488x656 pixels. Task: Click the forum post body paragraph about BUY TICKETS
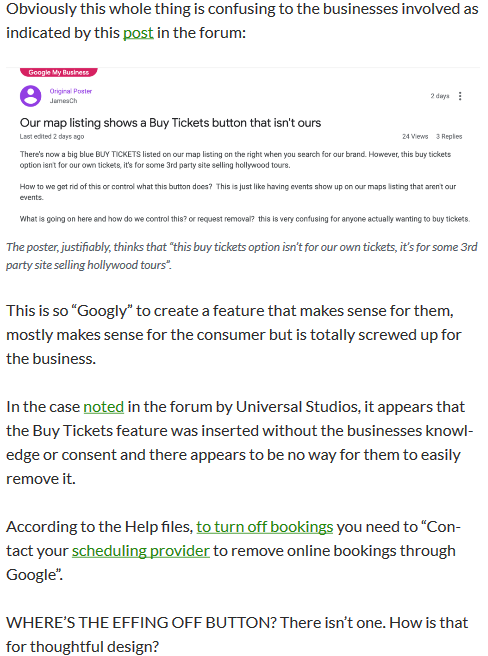pyautogui.click(x=235, y=160)
